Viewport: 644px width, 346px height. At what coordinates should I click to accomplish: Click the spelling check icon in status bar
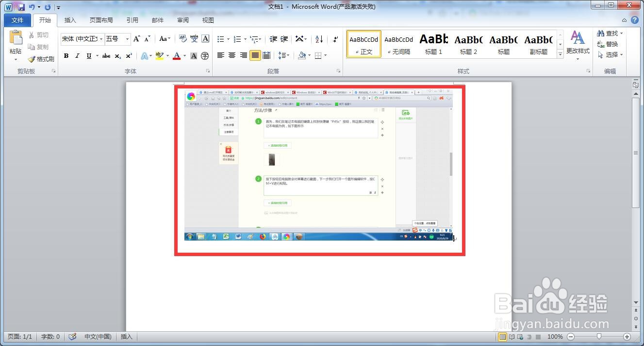(72, 336)
